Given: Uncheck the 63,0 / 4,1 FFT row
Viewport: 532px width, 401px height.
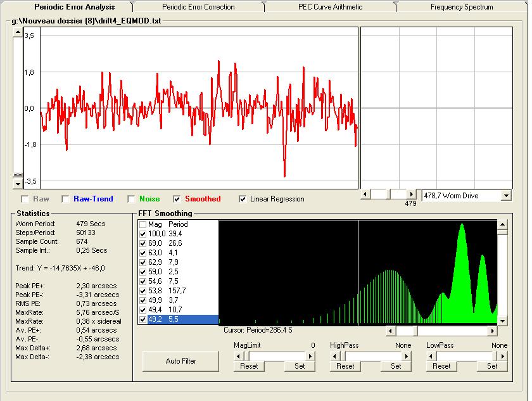Looking at the screenshot, I should [143, 253].
